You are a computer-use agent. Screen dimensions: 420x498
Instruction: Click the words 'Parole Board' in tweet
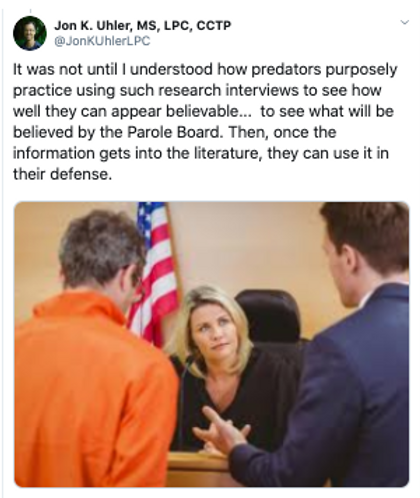(174, 132)
